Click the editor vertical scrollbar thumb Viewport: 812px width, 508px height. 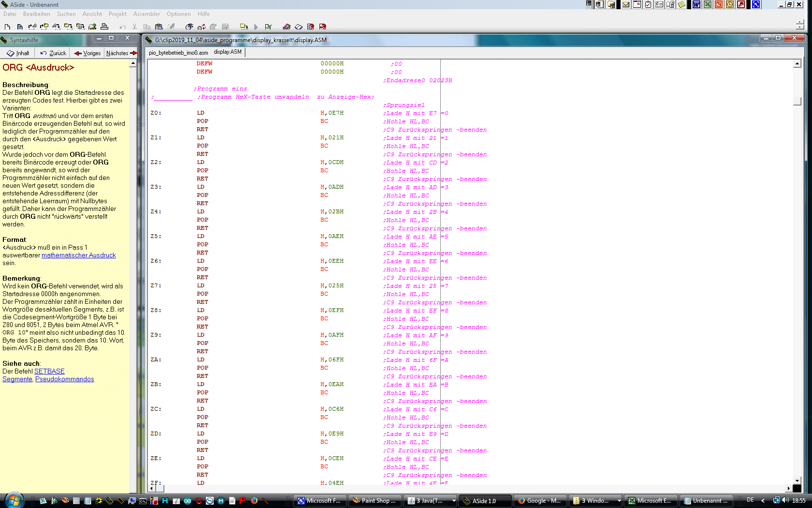[797, 101]
